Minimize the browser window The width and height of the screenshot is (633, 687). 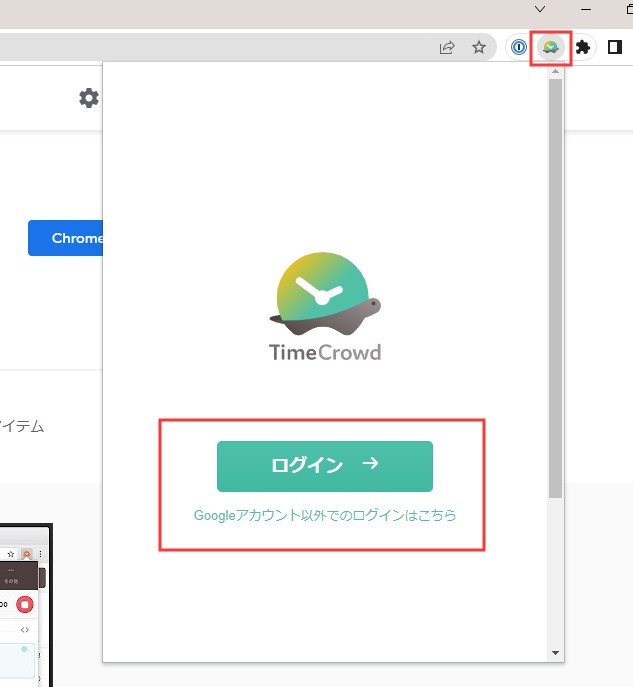(x=586, y=9)
